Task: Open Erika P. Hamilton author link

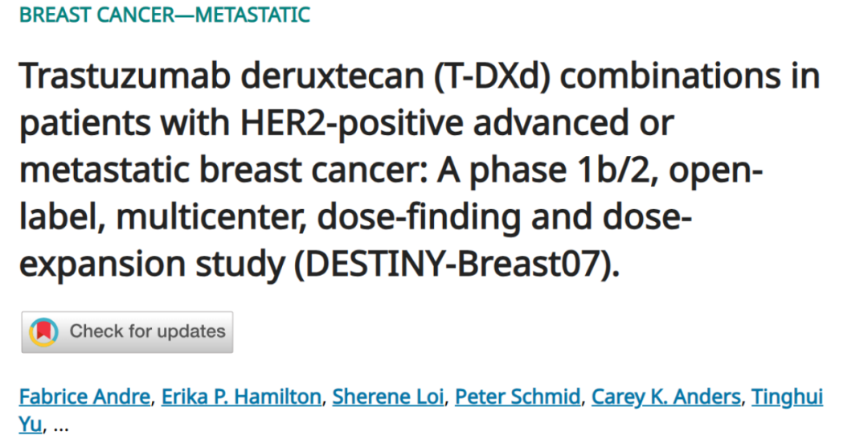Action: pyautogui.click(x=241, y=397)
